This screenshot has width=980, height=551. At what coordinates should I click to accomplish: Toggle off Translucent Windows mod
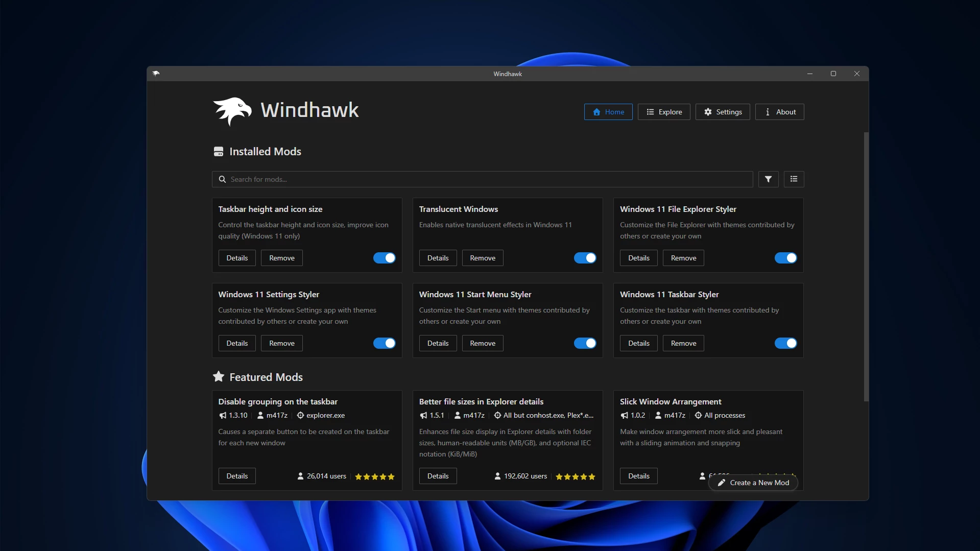(585, 258)
